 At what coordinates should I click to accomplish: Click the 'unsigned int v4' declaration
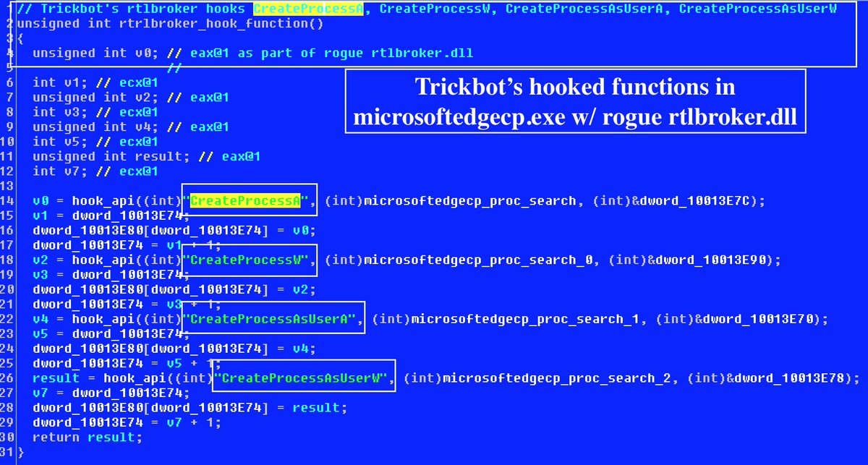point(94,127)
